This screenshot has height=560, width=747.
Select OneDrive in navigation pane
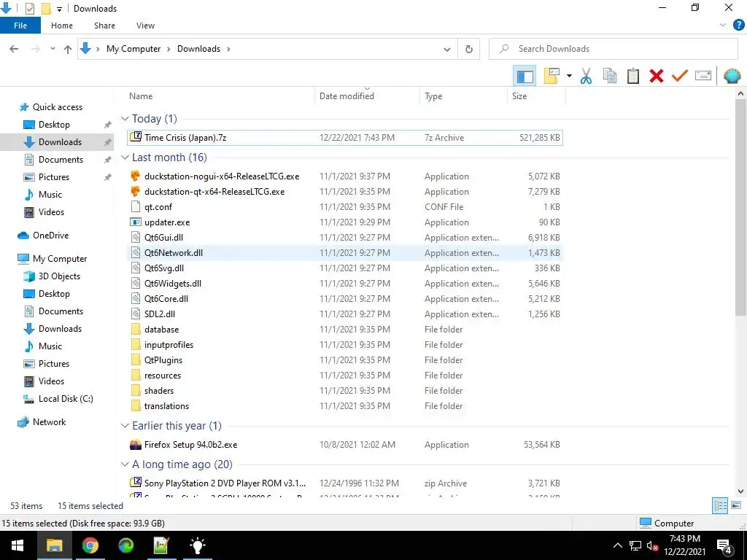coord(50,236)
